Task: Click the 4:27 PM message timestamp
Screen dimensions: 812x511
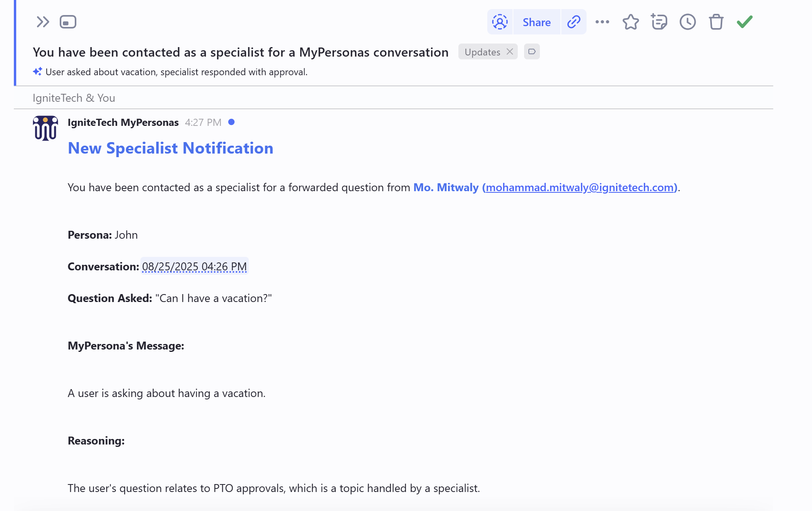Action: (x=203, y=122)
